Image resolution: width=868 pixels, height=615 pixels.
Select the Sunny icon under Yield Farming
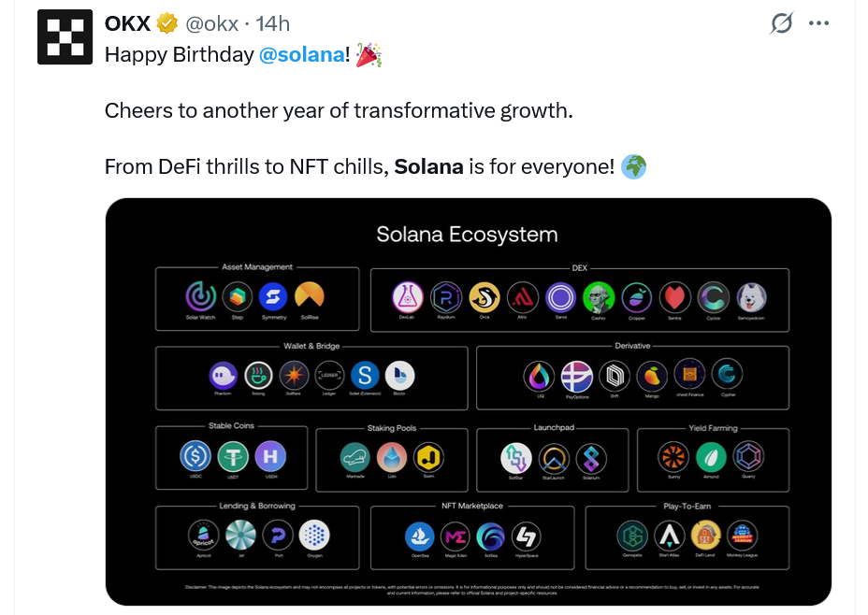[x=673, y=456]
